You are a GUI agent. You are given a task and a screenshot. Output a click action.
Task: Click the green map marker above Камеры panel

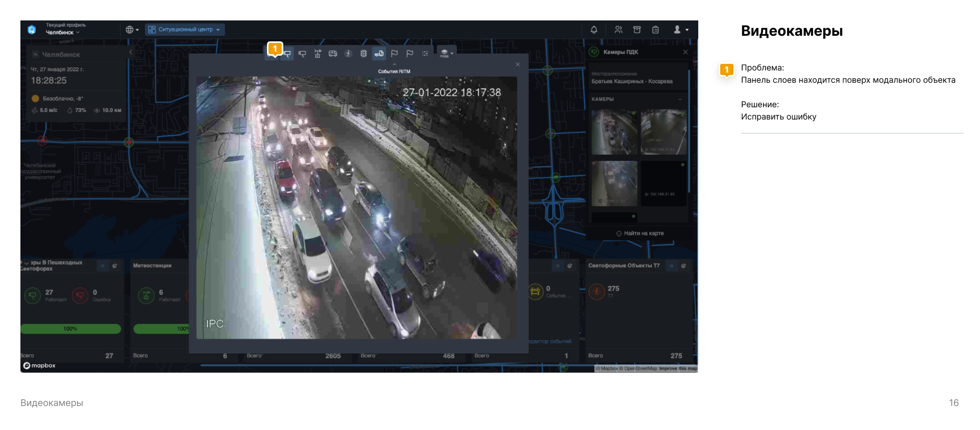pos(548,70)
